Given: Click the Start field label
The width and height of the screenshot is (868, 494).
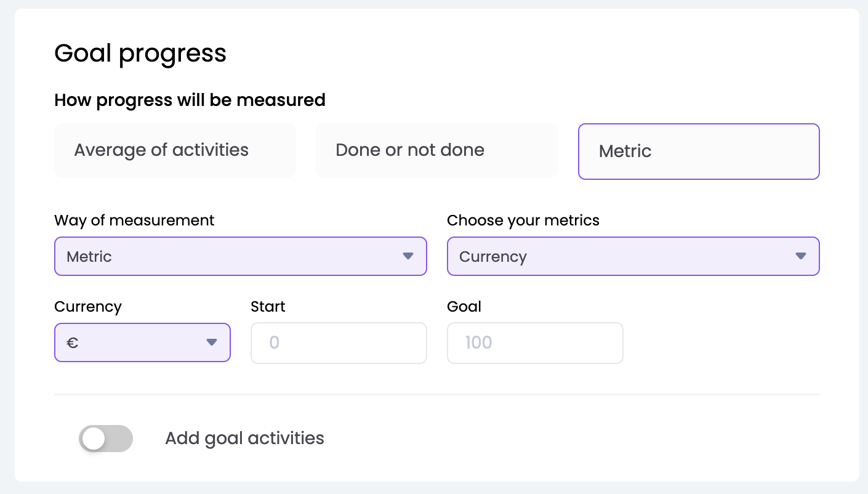Looking at the screenshot, I should pyautogui.click(x=268, y=307).
